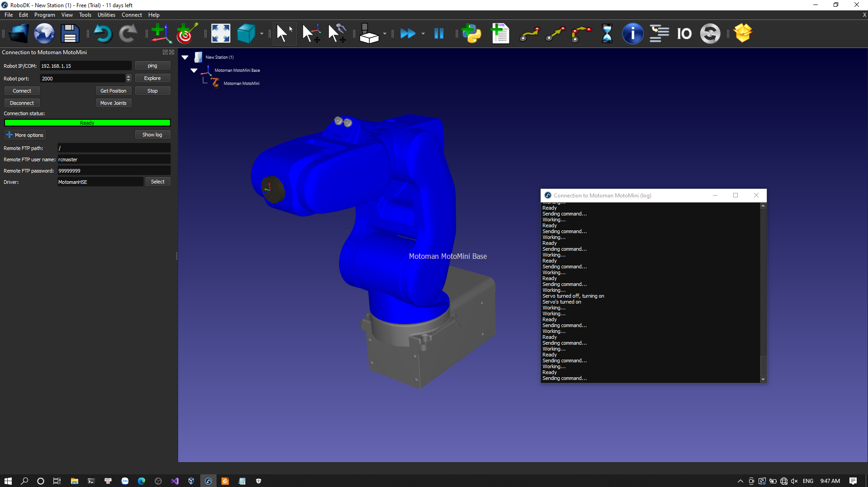
Task: Toggle the More options plus button
Action: (x=25, y=135)
